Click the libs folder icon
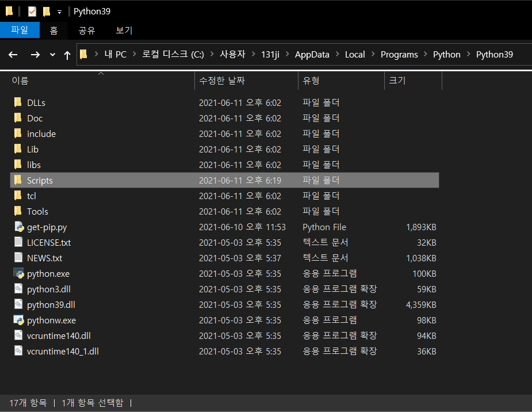 (x=18, y=165)
